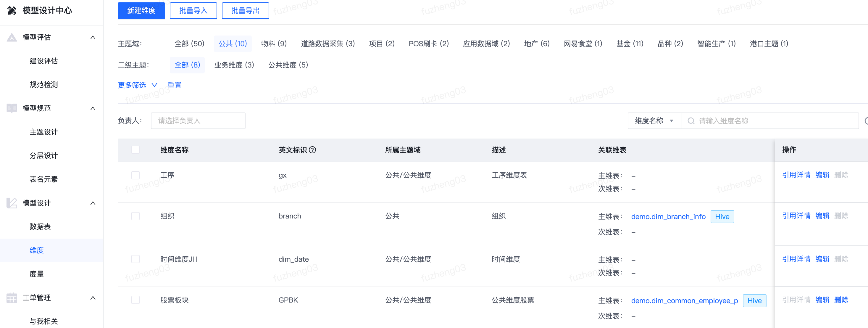Click the 负责人 person selector field
Viewport: 868px width, 328px height.
[198, 120]
